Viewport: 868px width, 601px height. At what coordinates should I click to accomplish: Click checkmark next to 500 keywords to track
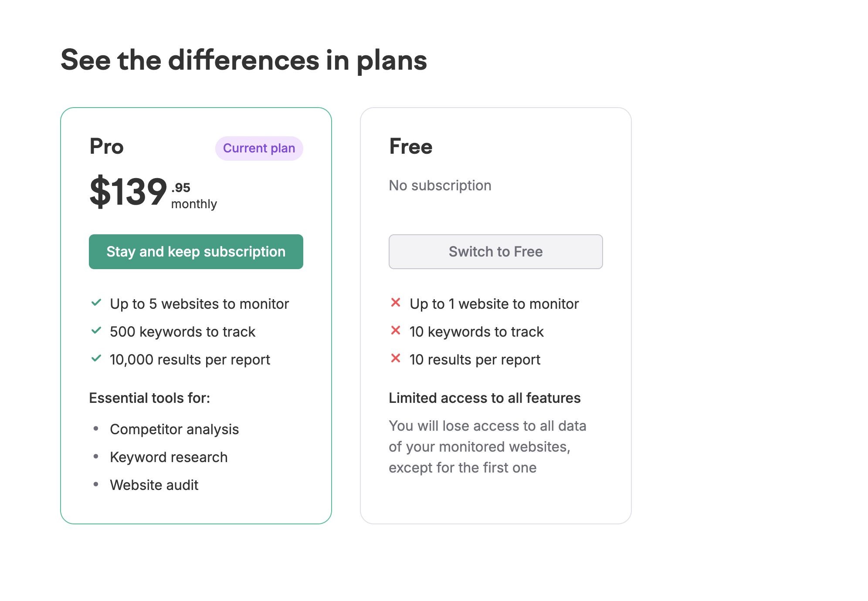(x=96, y=331)
